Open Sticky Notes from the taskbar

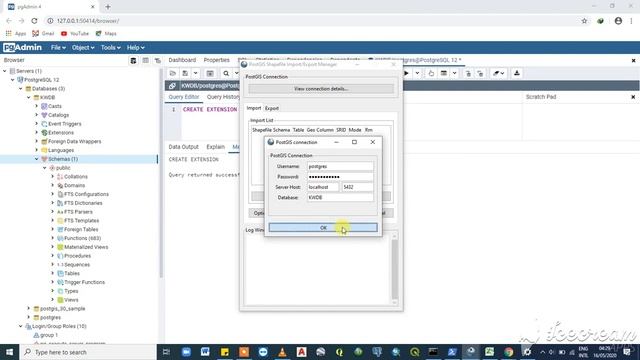click(x=224, y=352)
